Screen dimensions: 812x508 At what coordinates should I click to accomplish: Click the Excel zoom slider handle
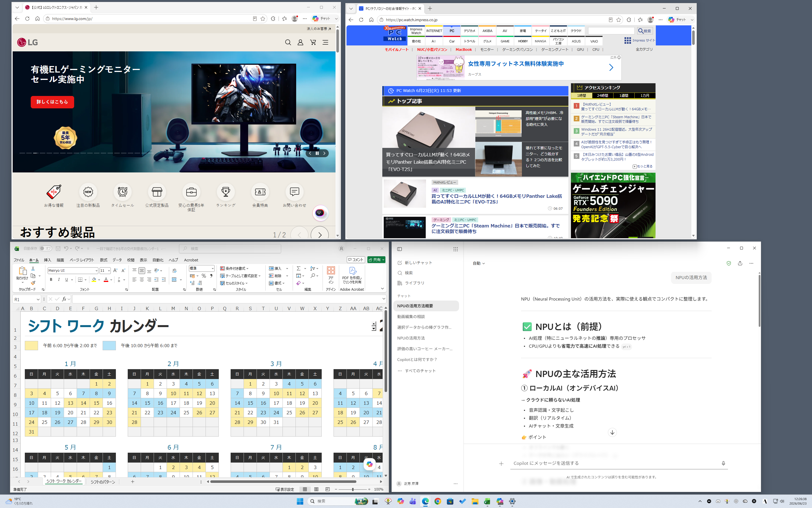[x=353, y=490]
